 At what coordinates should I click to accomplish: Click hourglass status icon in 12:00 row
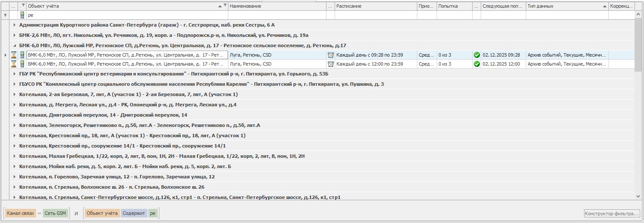coord(14,64)
